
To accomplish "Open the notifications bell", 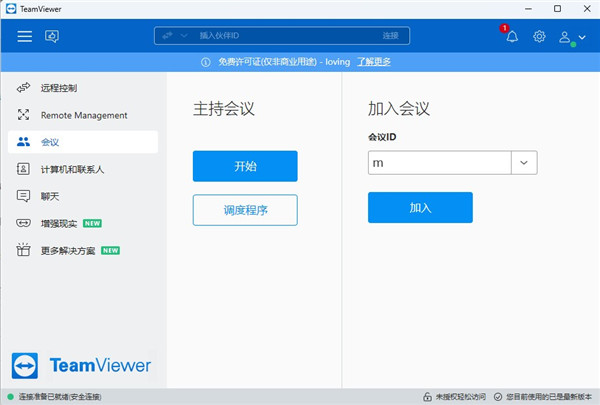I will pyautogui.click(x=512, y=37).
